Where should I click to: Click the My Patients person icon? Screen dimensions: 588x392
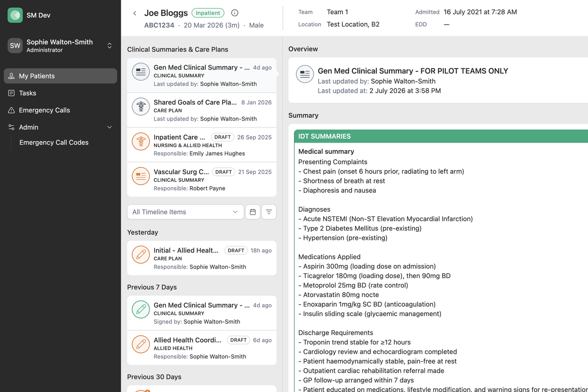pyautogui.click(x=12, y=76)
